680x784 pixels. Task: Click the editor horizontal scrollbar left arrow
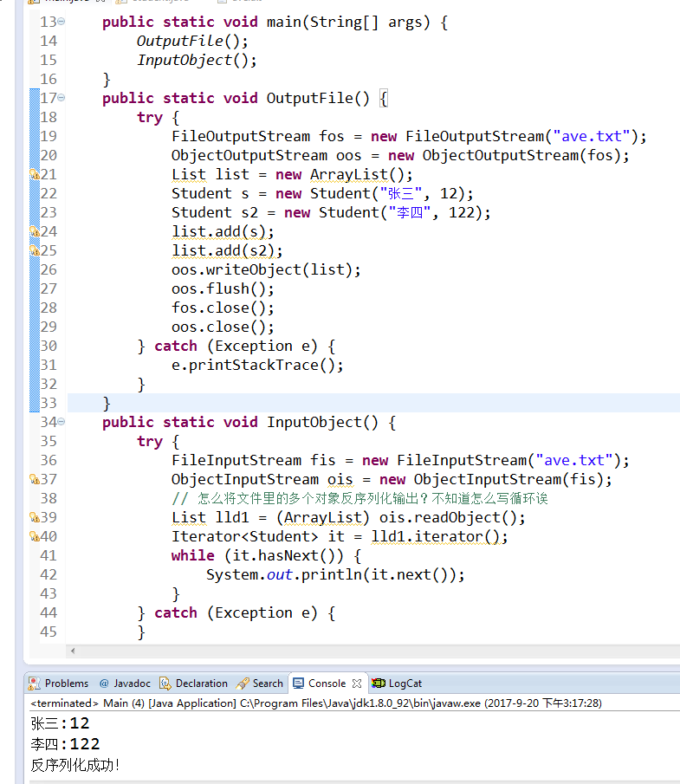coord(73,651)
